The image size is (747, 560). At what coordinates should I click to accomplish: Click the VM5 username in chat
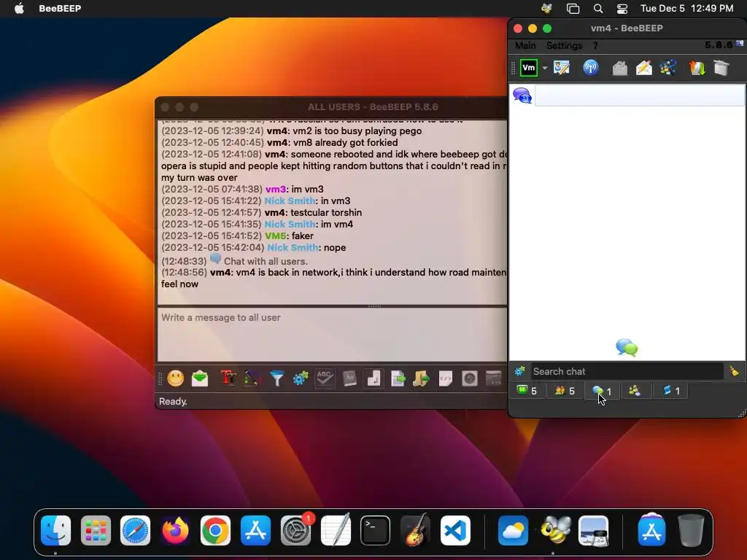(x=275, y=236)
